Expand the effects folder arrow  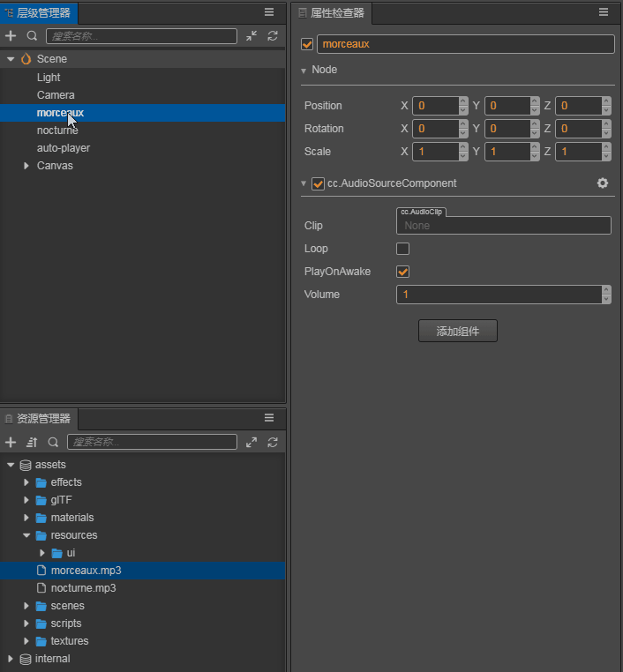point(26,482)
